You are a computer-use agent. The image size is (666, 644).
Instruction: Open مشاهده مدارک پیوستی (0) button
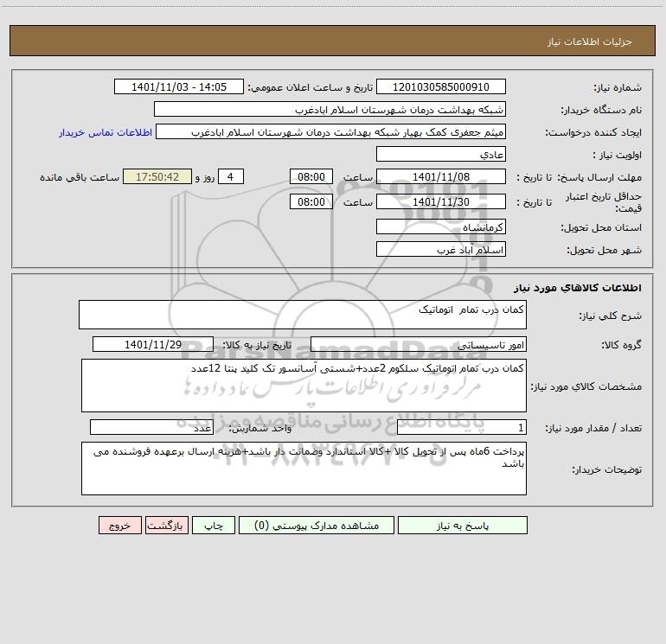coord(317,525)
